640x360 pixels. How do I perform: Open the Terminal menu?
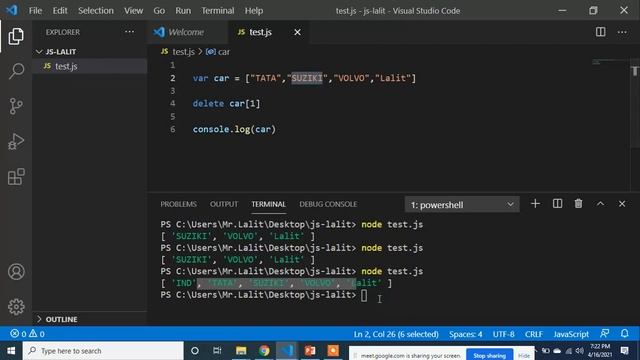(x=218, y=11)
